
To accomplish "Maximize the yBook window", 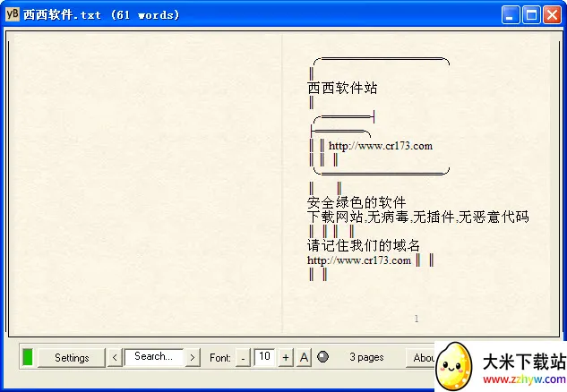I will 531,15.
